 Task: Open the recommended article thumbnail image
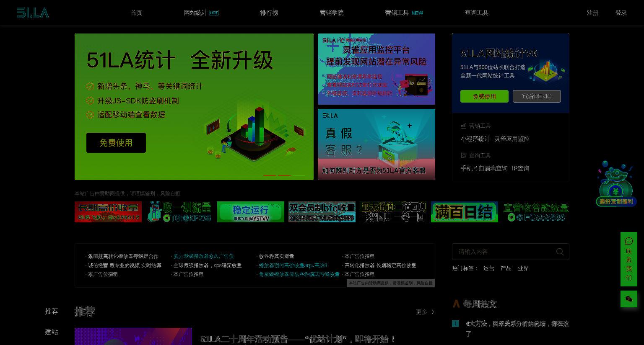pyautogui.click(x=133, y=337)
